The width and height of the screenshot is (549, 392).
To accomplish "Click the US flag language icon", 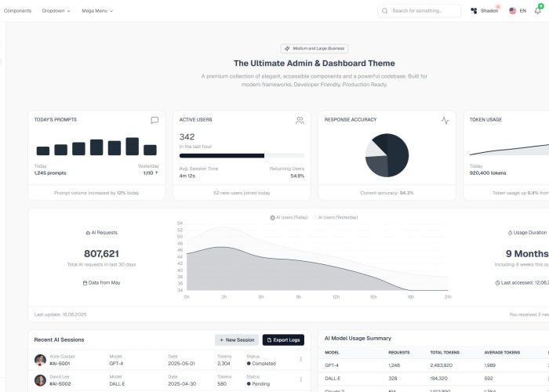I will [512, 11].
